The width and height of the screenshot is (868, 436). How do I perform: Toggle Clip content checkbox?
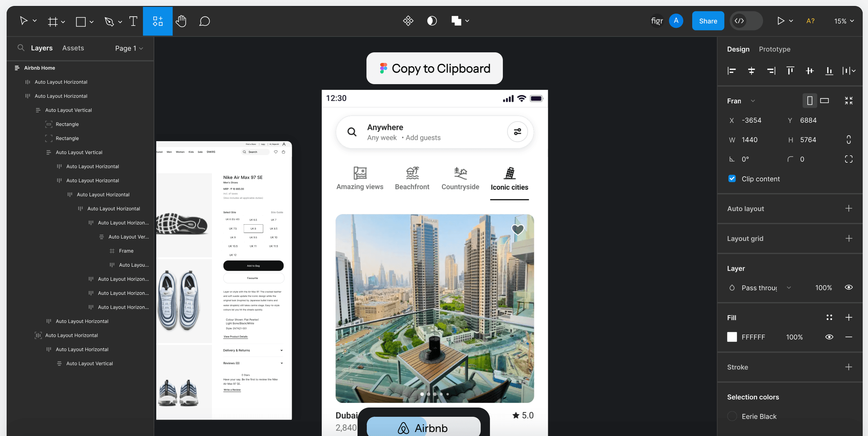pos(733,179)
